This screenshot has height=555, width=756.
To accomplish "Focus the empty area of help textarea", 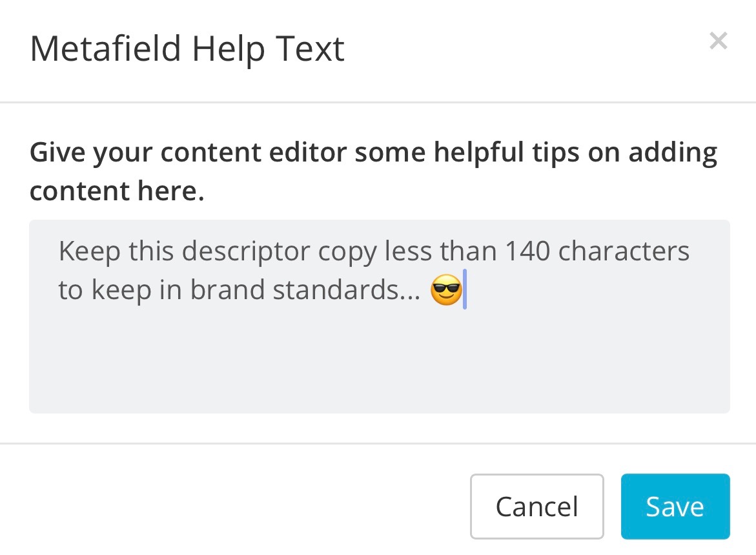I will (380, 362).
